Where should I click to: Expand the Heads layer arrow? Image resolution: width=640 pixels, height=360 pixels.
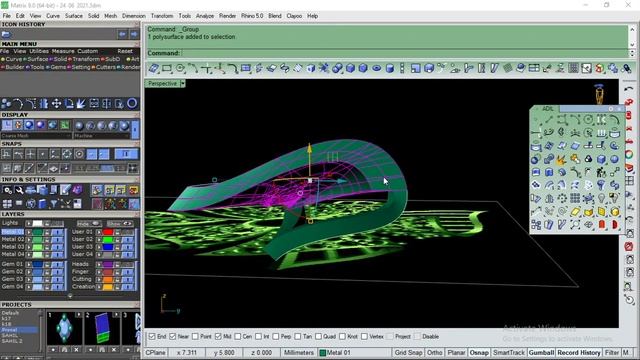[x=99, y=264]
